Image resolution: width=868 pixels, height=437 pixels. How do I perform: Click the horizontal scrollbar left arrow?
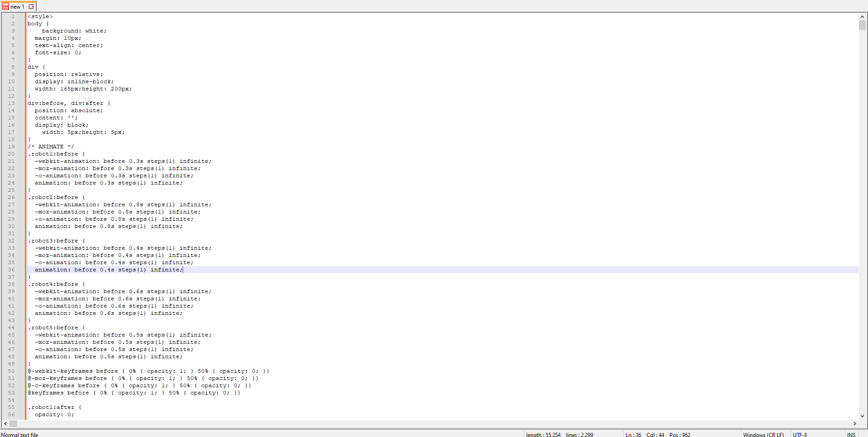[5, 424]
